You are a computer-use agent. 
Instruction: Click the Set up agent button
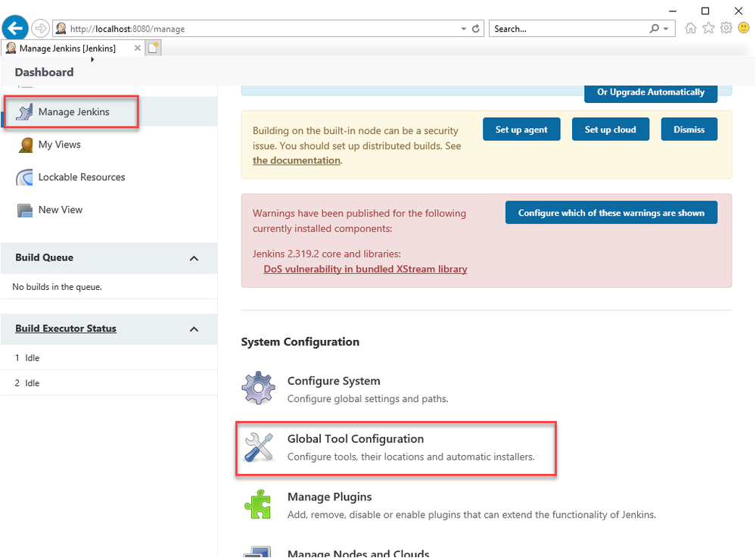click(521, 129)
